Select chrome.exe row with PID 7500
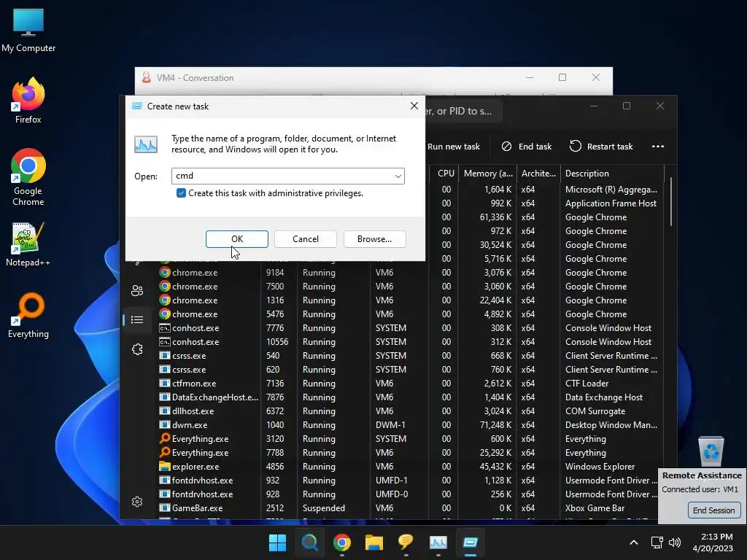 click(410, 286)
